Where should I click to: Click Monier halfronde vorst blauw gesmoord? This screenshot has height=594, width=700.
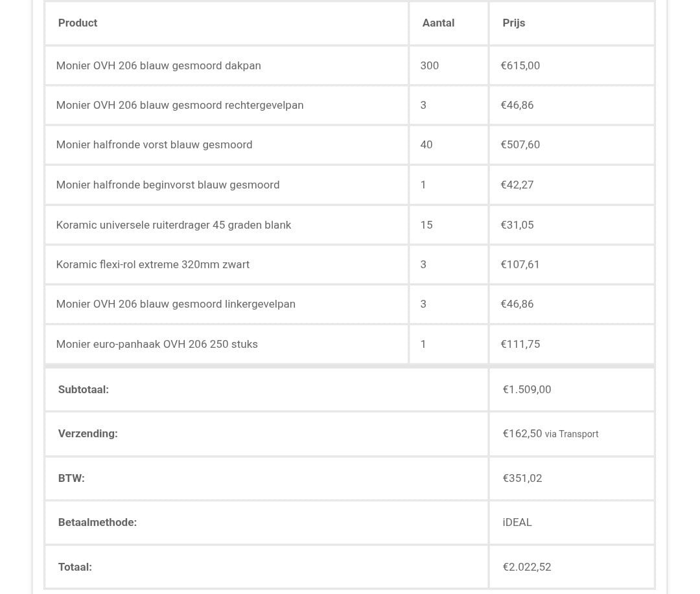[154, 144]
